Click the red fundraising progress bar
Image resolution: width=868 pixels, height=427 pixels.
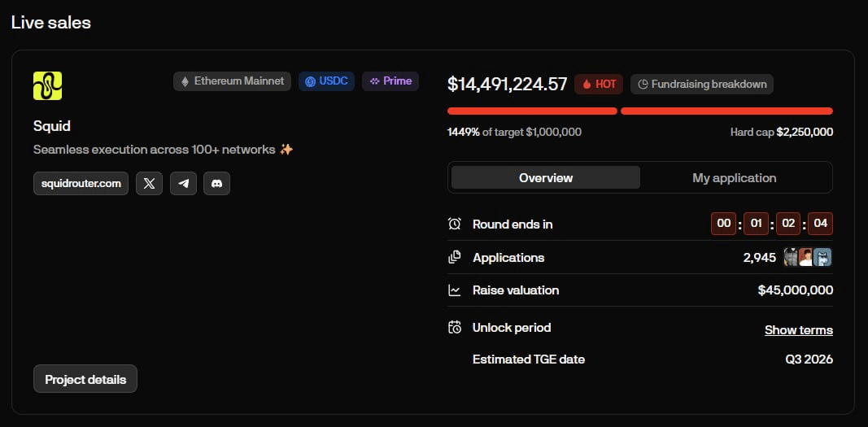(x=640, y=111)
